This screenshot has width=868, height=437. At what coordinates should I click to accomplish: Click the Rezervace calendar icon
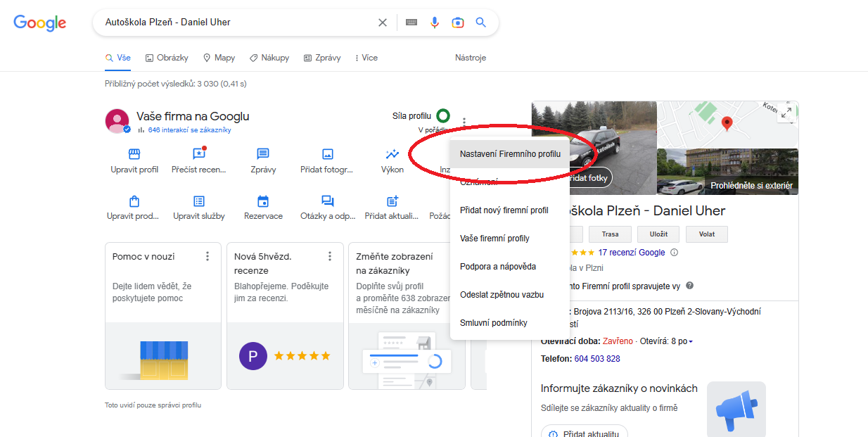(263, 201)
